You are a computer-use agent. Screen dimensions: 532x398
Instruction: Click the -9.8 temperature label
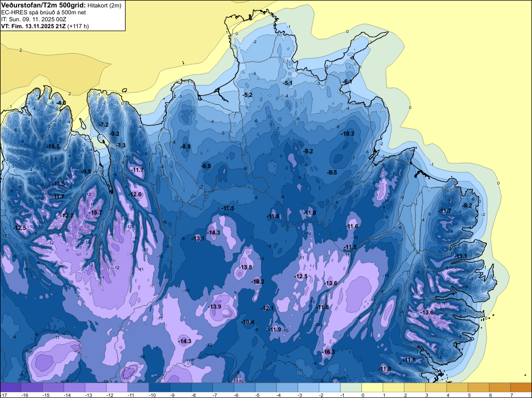86,171
